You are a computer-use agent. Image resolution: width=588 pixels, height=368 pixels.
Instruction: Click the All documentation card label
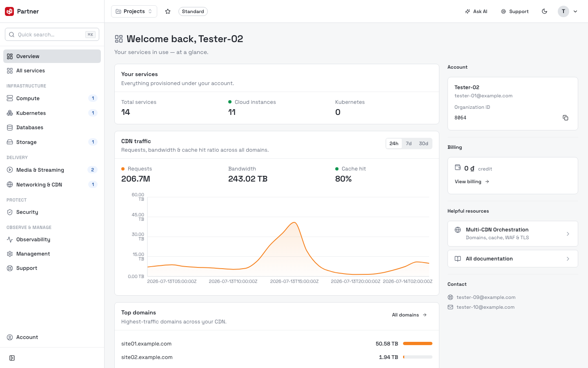click(489, 259)
